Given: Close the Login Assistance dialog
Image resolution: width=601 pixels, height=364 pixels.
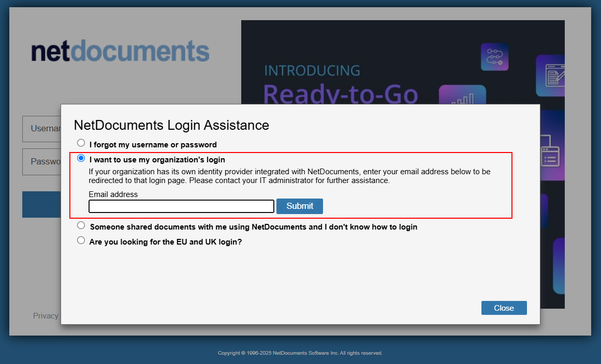Looking at the screenshot, I should (x=504, y=308).
